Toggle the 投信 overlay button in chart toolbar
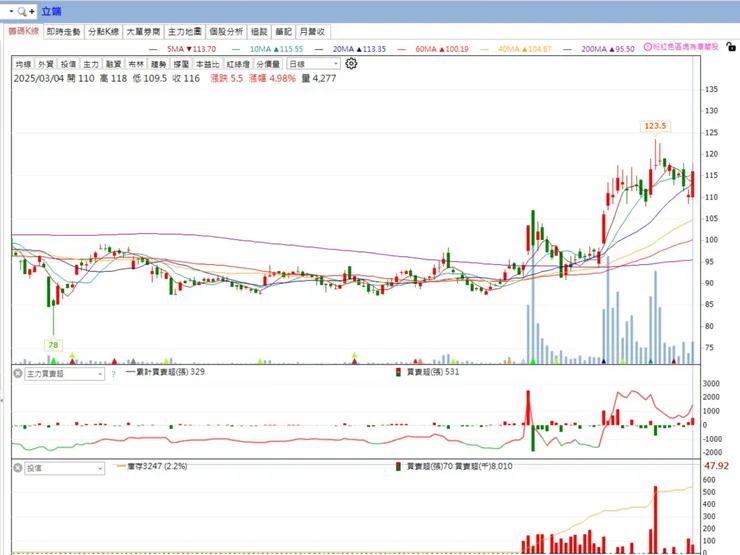This screenshot has width=740, height=555. pyautogui.click(x=68, y=64)
